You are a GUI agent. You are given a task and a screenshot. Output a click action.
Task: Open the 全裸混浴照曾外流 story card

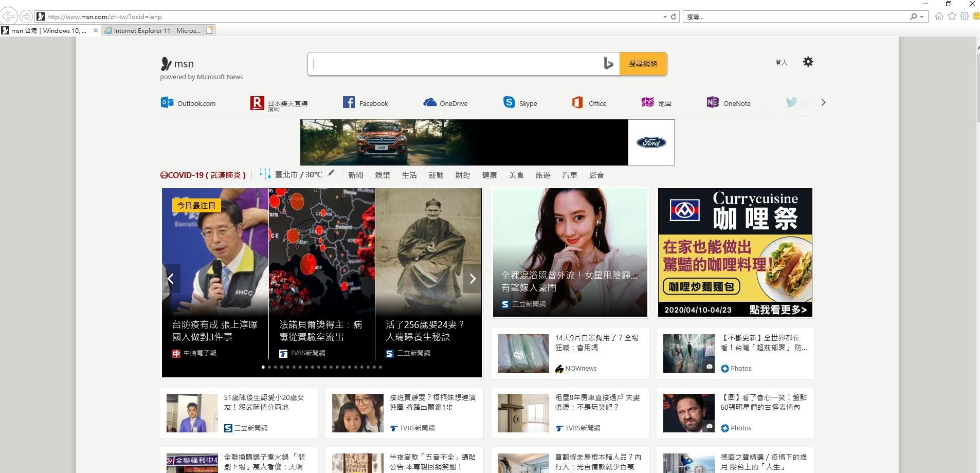pyautogui.click(x=570, y=252)
